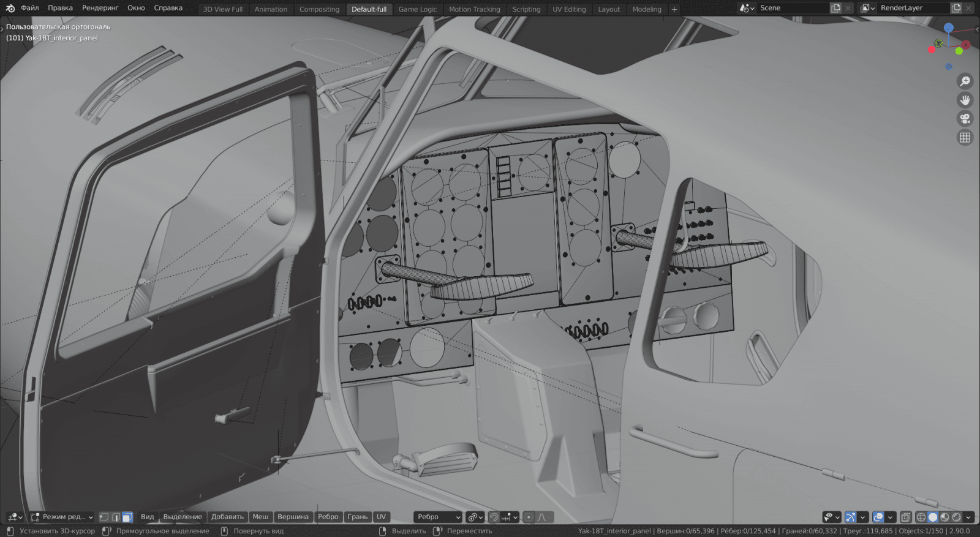Click the green negative-Y gizmo handle

(959, 51)
